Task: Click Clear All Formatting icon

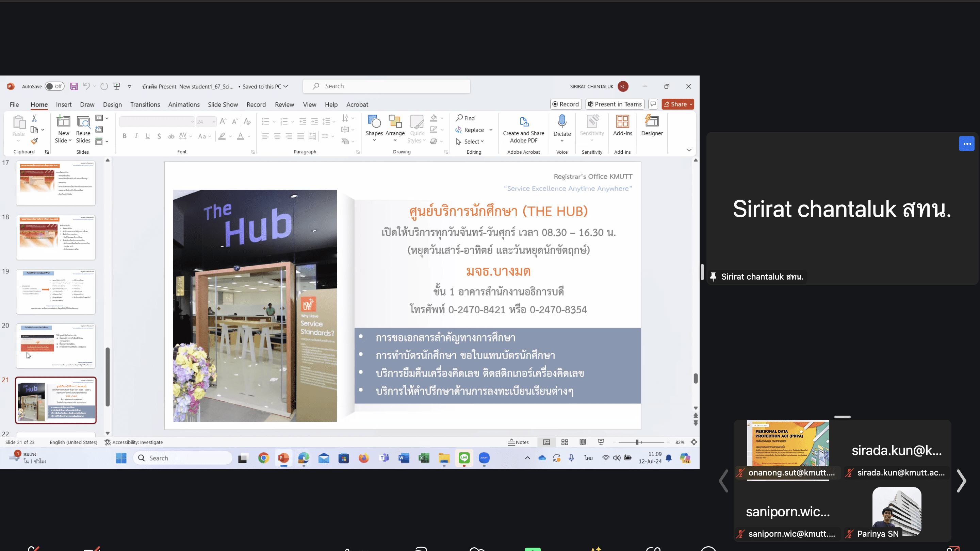Action: 247,121
